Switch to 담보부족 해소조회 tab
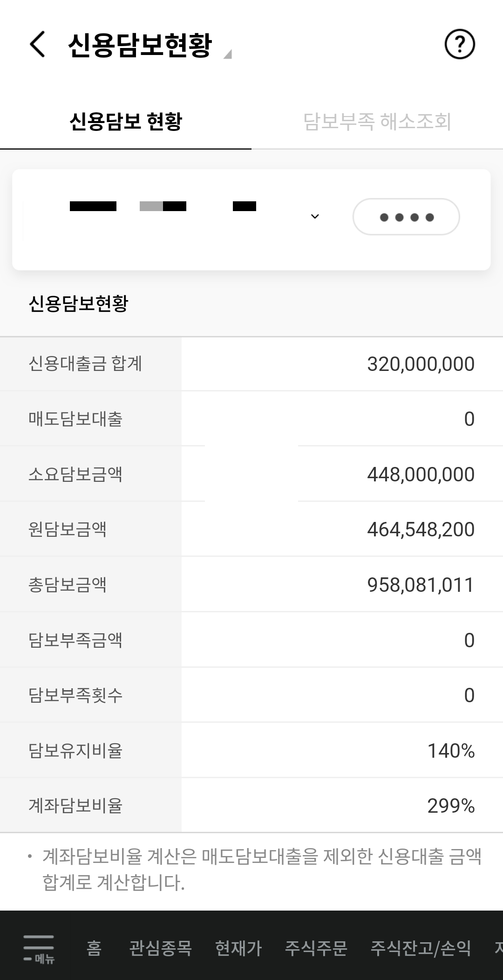Image resolution: width=503 pixels, height=980 pixels. click(x=377, y=122)
